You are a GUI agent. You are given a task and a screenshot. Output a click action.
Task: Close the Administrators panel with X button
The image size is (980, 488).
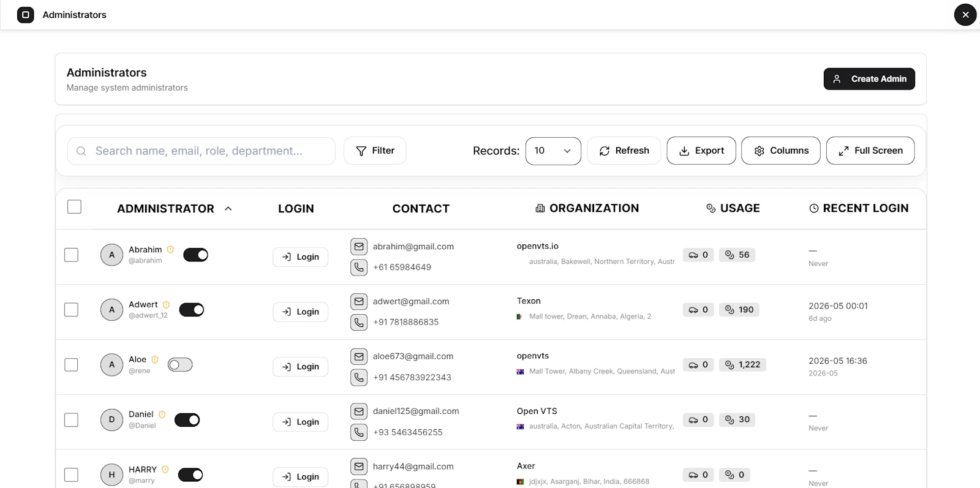965,15
